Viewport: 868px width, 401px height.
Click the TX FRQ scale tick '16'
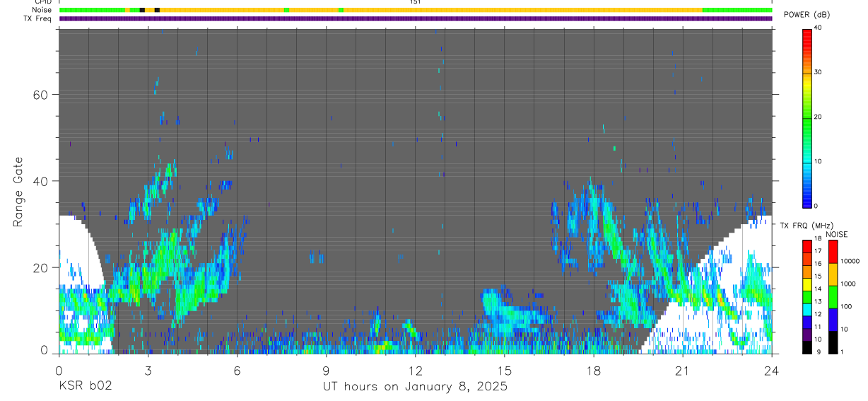click(x=818, y=264)
